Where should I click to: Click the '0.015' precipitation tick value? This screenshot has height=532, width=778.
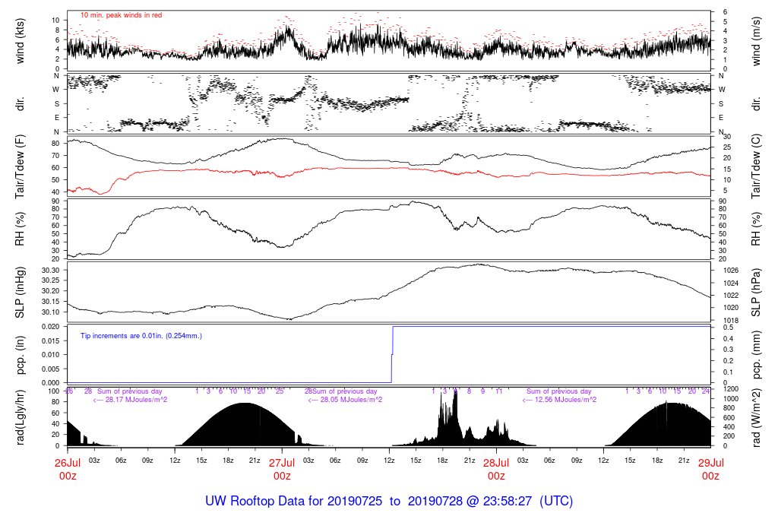coord(51,341)
